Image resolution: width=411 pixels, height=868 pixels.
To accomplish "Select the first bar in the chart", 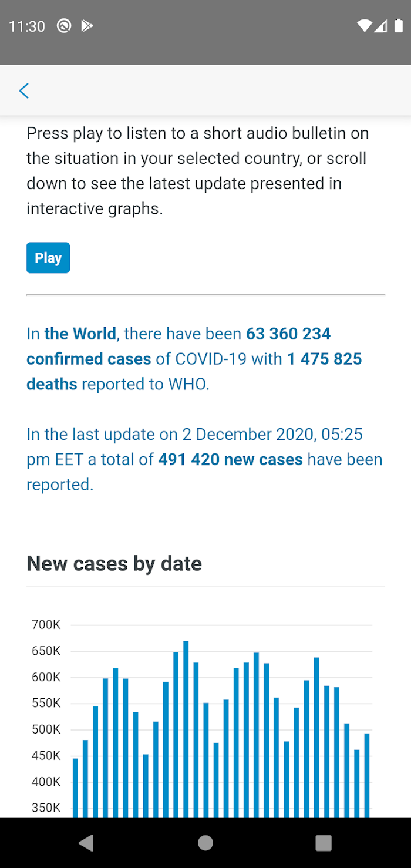I will pos(75,788).
